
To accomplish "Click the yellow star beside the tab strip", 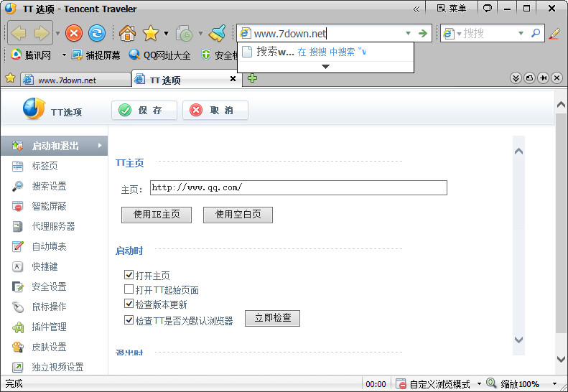I will (x=10, y=78).
